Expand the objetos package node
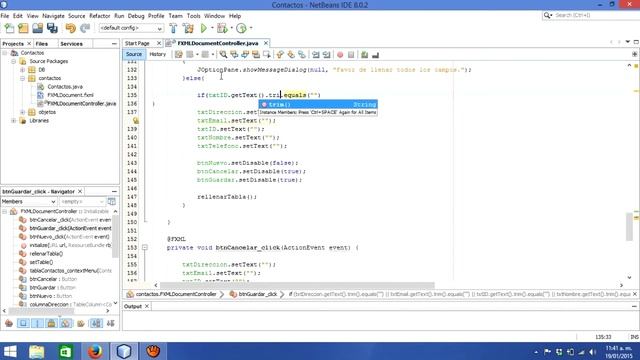The image size is (640, 360). 22,112
